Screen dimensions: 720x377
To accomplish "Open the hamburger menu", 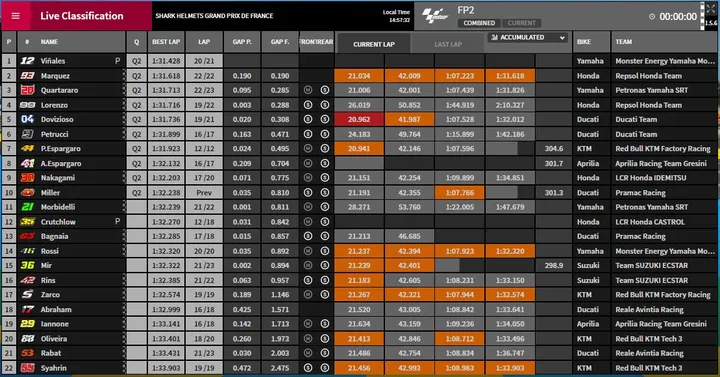I will (x=16, y=16).
